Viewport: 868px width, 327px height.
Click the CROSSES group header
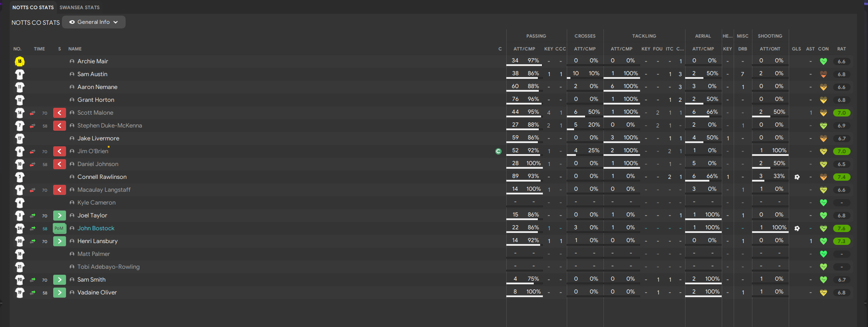pos(585,36)
